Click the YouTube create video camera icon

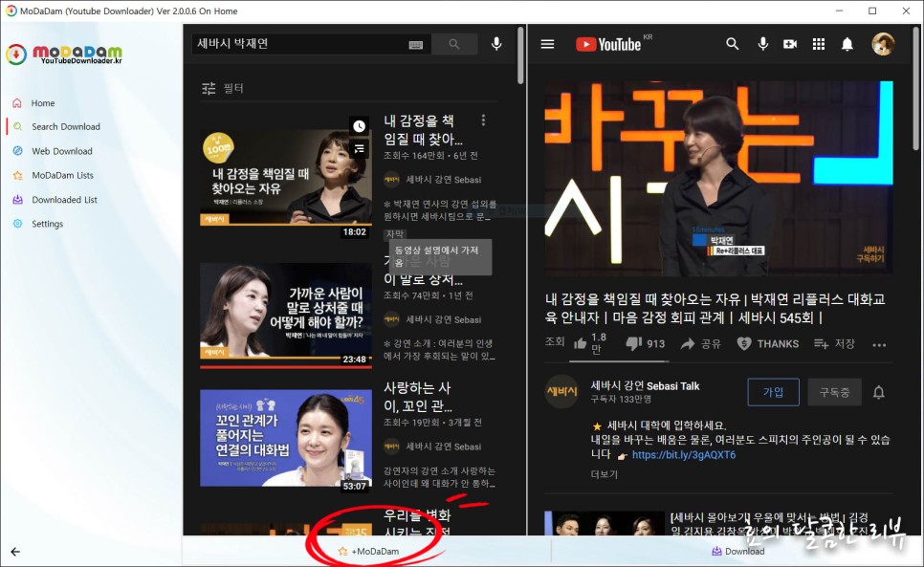point(790,44)
